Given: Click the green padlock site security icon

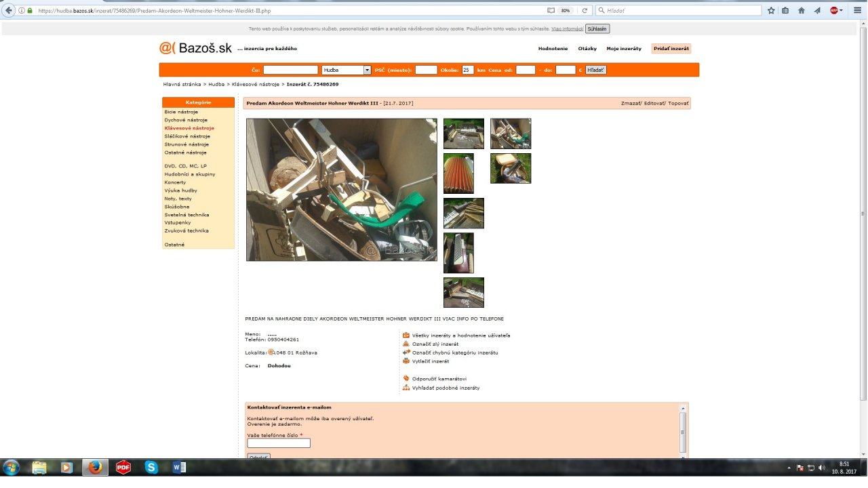Looking at the screenshot, I should [30, 11].
